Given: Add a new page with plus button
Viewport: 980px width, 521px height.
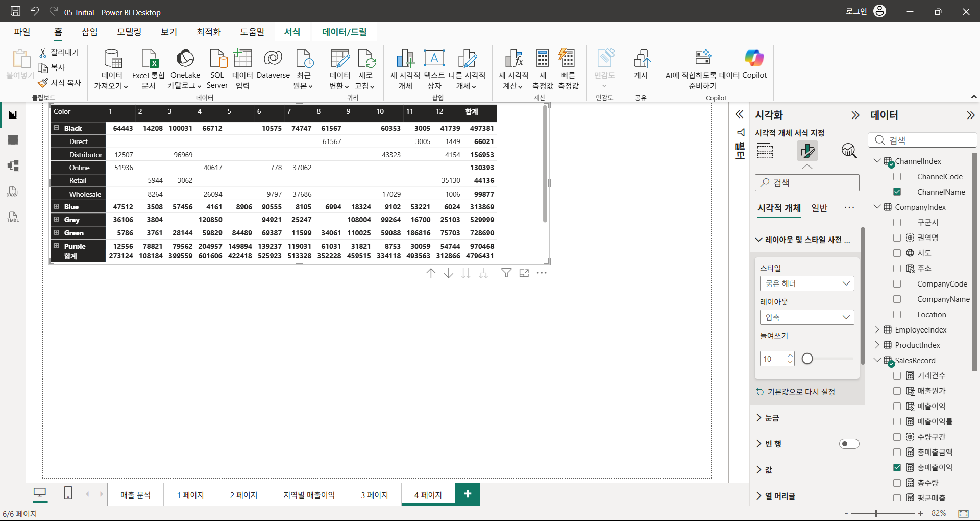Looking at the screenshot, I should pyautogui.click(x=468, y=494).
